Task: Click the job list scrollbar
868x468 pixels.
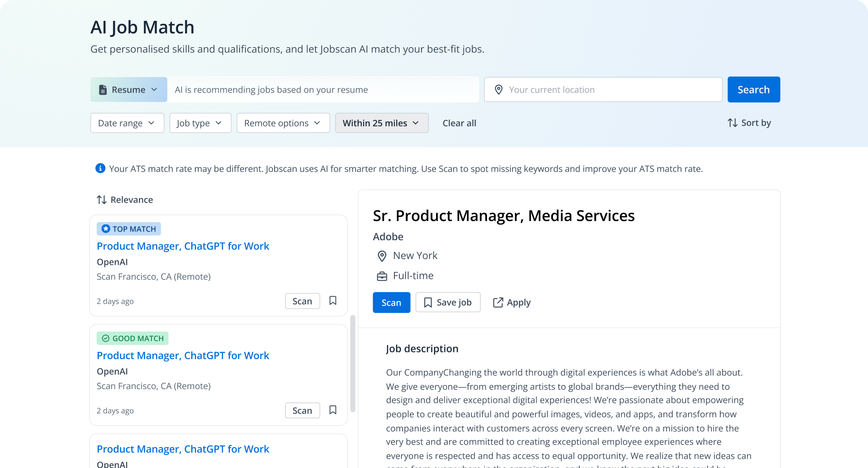Action: pos(353,363)
